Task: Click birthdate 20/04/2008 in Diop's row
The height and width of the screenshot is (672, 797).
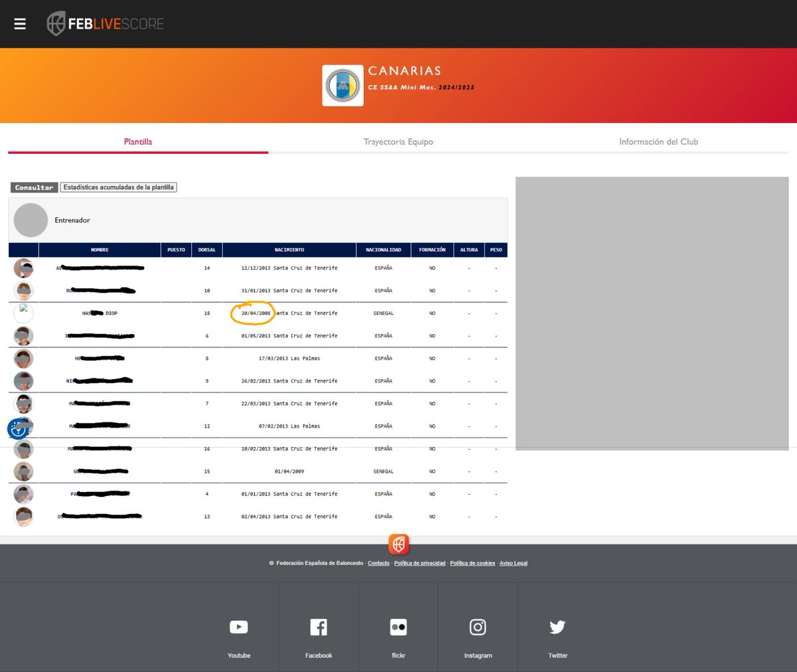Action: pyautogui.click(x=256, y=313)
